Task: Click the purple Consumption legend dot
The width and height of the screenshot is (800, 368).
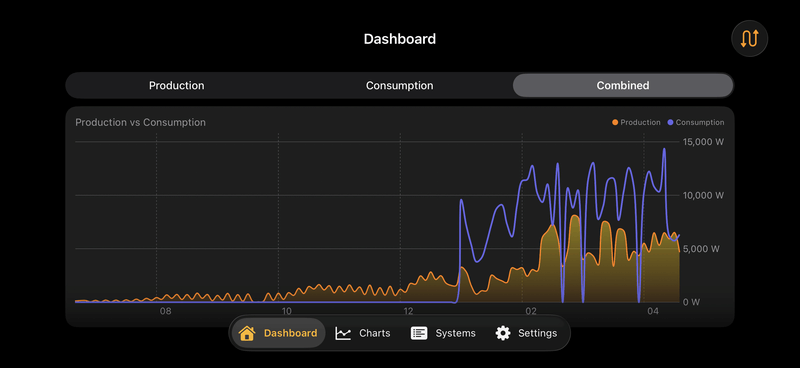Action: point(670,122)
